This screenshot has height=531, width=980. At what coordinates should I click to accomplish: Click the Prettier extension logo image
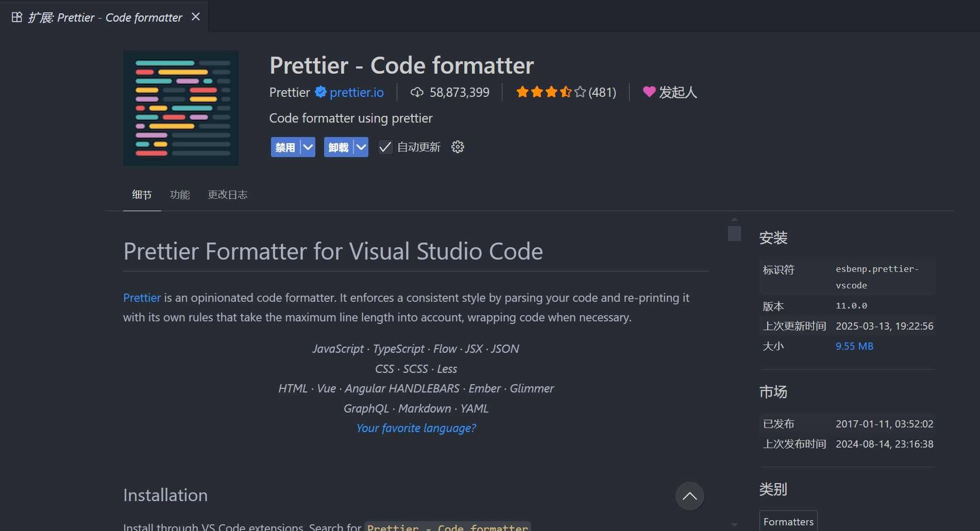[180, 108]
